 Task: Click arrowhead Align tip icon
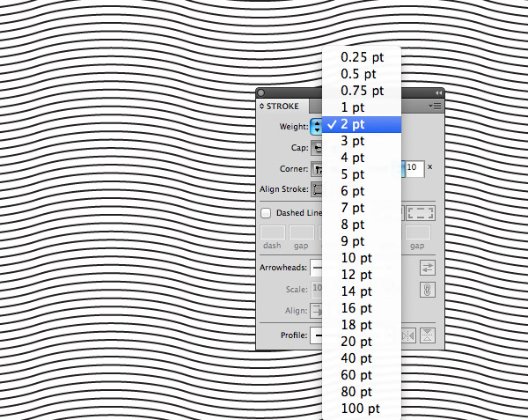[317, 311]
